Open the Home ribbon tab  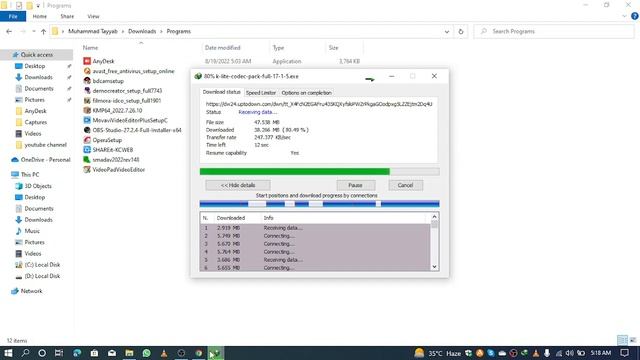point(40,16)
